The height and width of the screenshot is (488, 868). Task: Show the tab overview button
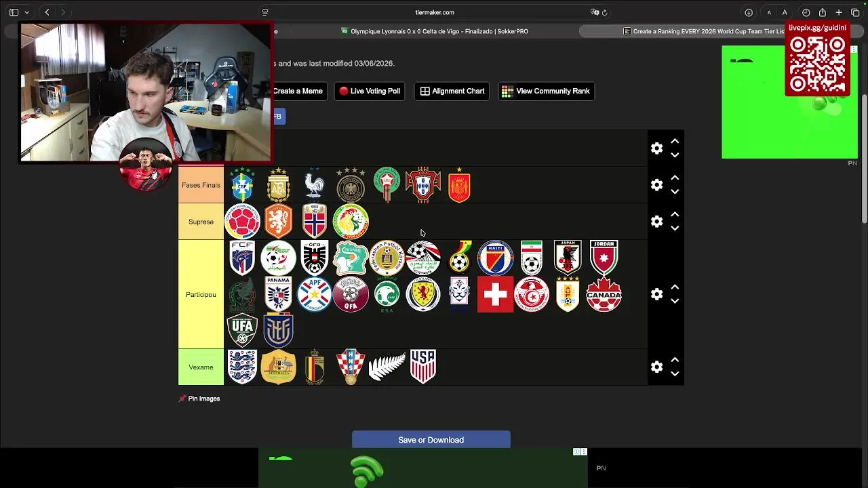point(855,12)
